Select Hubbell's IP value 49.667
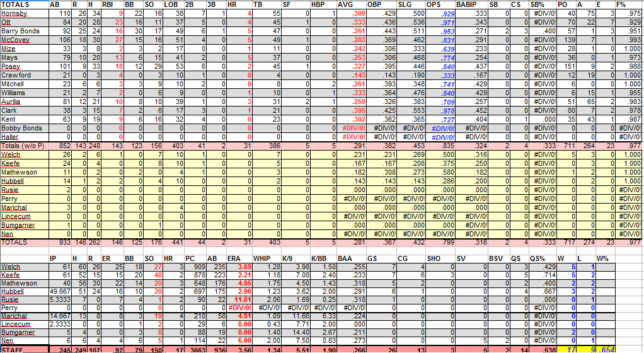The width and height of the screenshot is (644, 353). 60,291
